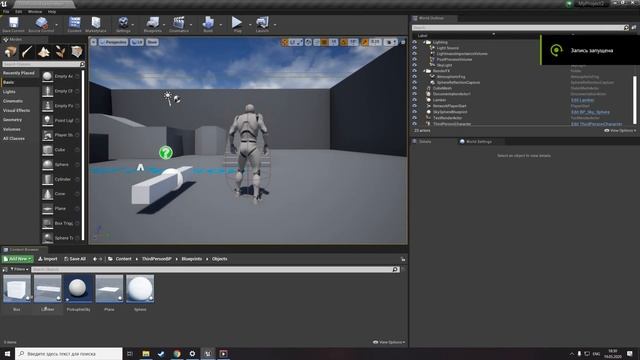Toggle visibility of ThirdPersonCharacter actor
Screen dimensions: 640x360
(x=415, y=123)
